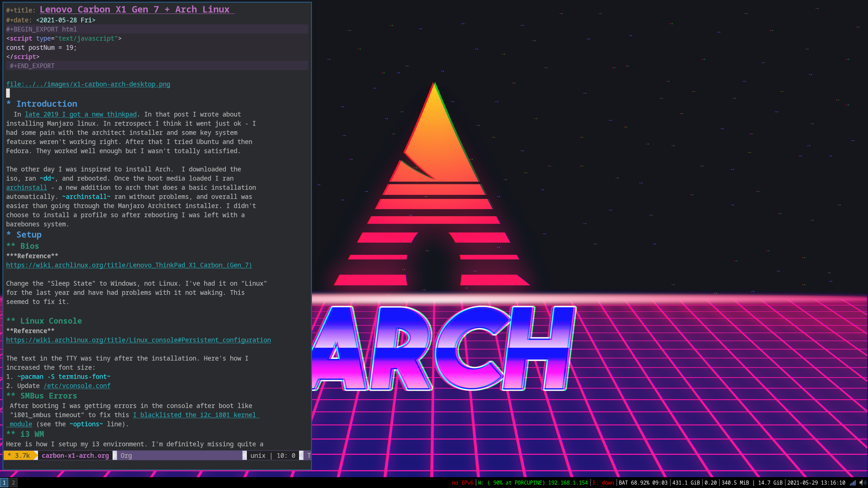Click the ~dd~ inline code text
Screen dimensions: 868x488
coord(47,178)
